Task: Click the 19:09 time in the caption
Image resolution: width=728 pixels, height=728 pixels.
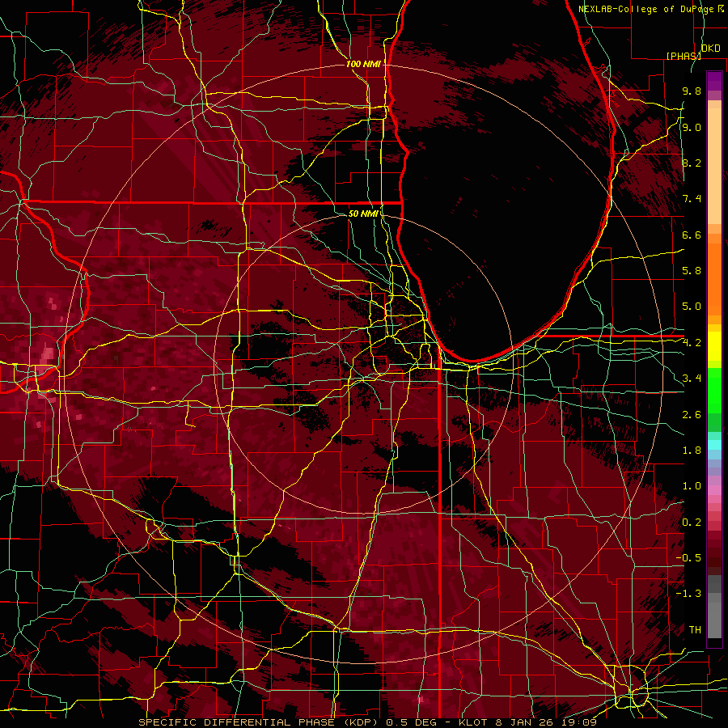Action: pos(581,722)
